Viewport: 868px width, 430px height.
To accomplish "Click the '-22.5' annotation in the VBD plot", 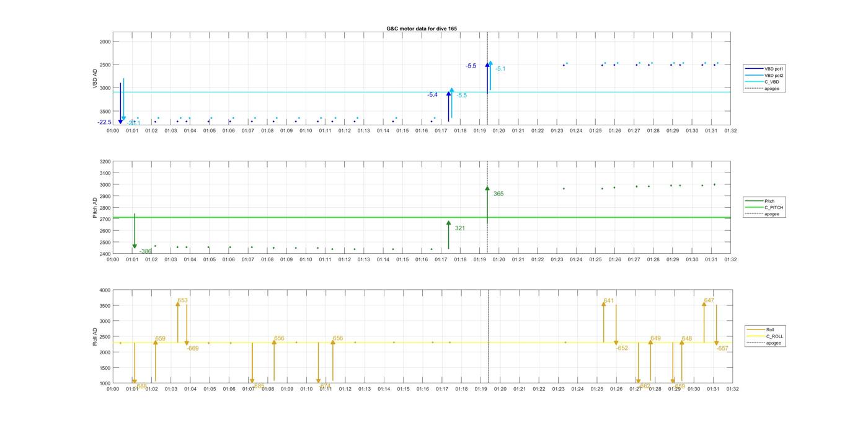I will 104,122.
